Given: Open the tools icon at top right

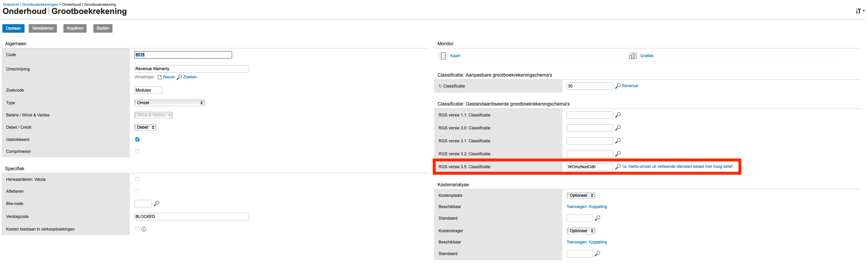Looking at the screenshot, I should point(859,11).
